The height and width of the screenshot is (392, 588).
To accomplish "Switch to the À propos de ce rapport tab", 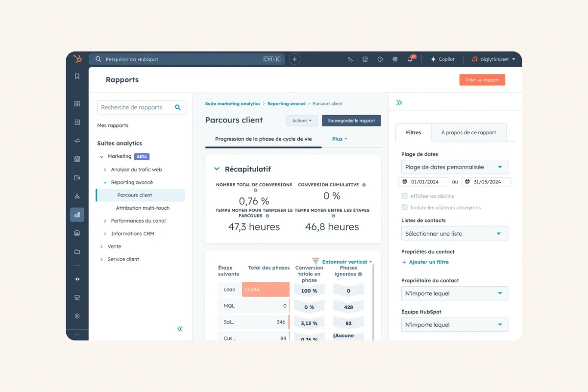I will coord(468,132).
